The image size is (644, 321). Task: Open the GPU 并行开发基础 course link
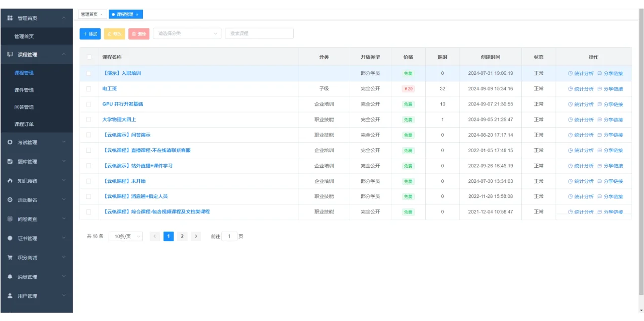click(x=123, y=104)
